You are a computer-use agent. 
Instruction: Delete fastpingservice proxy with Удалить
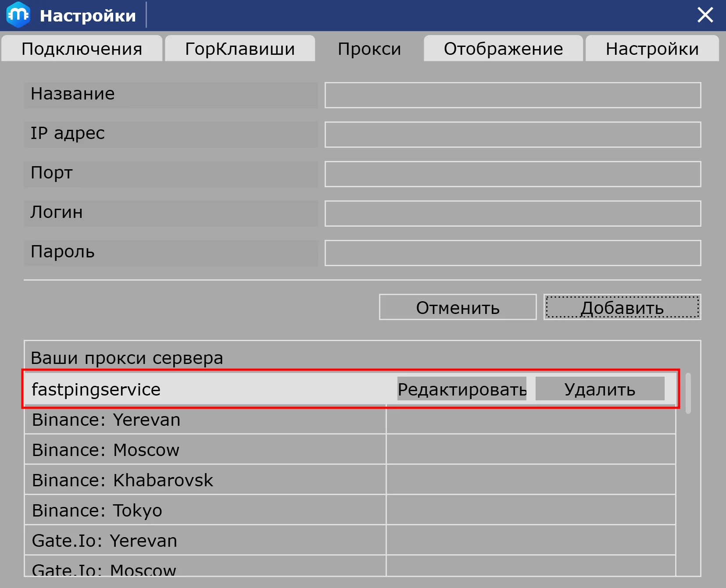(599, 389)
